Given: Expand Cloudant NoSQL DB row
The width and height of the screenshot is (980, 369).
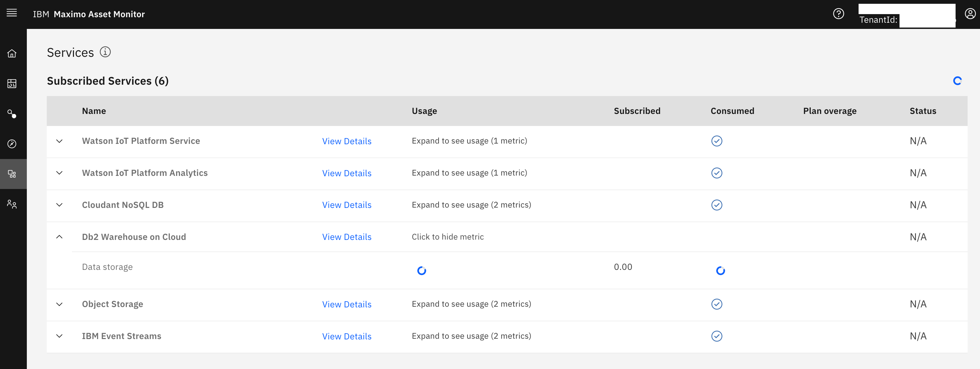Looking at the screenshot, I should tap(60, 205).
